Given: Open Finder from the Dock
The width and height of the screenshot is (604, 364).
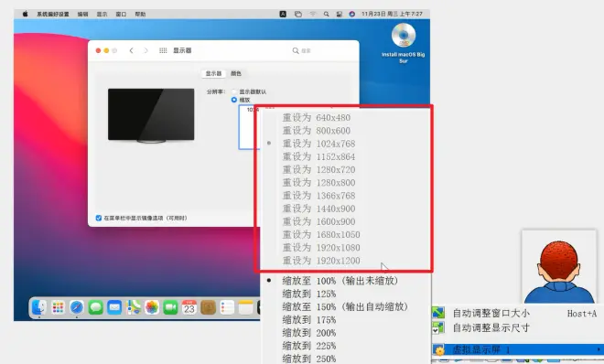Looking at the screenshot, I should point(39,307).
